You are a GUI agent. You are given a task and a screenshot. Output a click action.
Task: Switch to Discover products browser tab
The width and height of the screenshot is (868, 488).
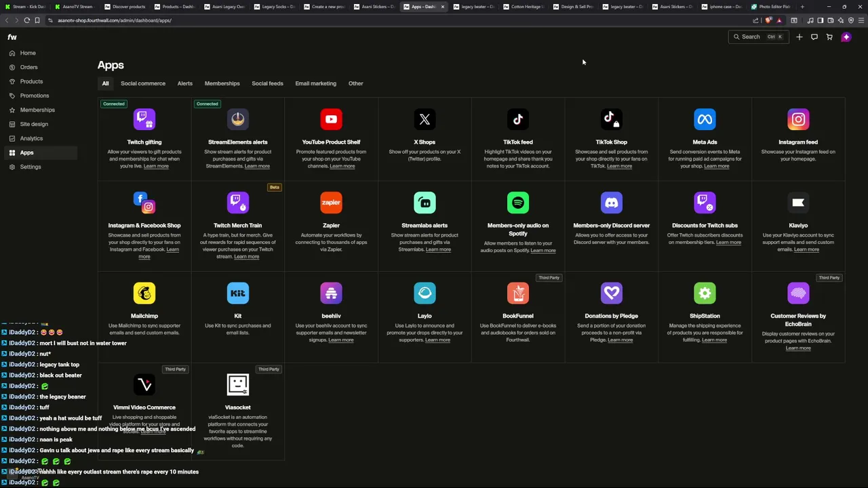125,7
